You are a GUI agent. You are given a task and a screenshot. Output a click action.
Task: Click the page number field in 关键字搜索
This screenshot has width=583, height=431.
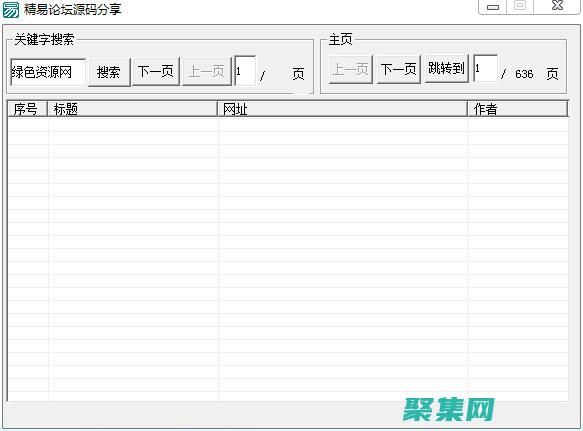pos(245,71)
